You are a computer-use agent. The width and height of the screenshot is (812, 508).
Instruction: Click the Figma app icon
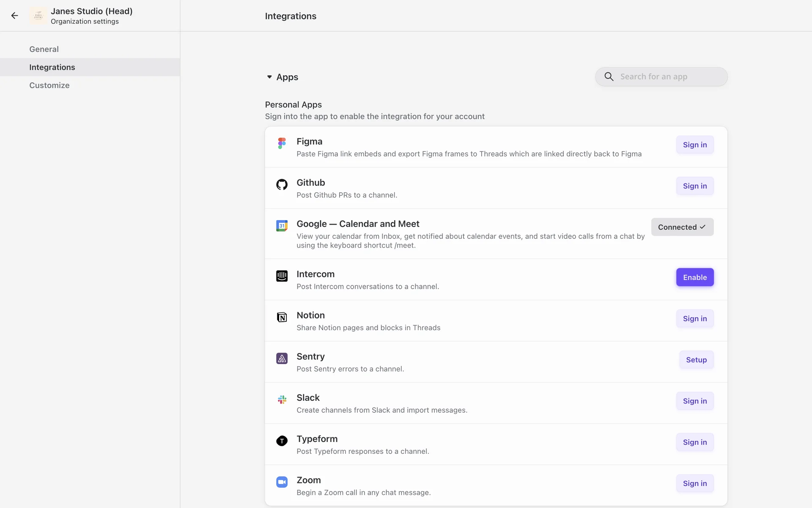point(282,143)
